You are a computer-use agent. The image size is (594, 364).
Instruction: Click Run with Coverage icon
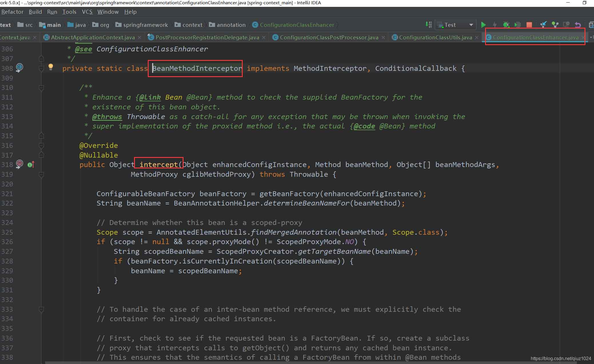[518, 25]
